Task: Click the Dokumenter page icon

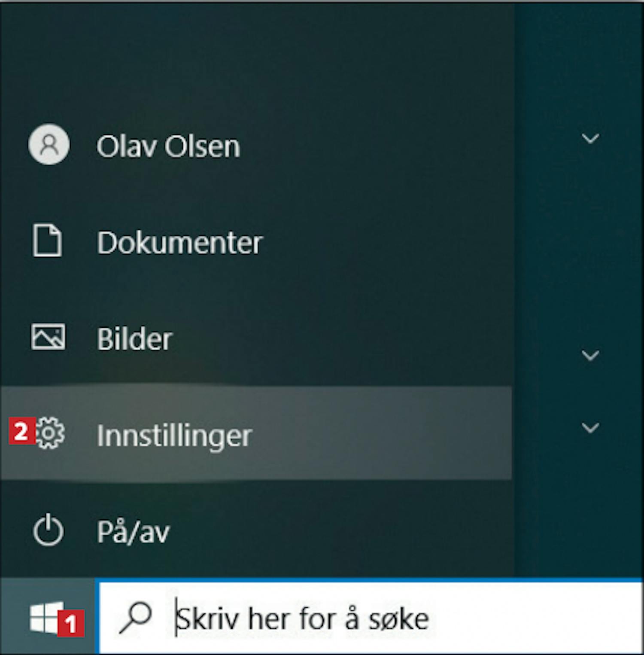Action: pyautogui.click(x=47, y=240)
